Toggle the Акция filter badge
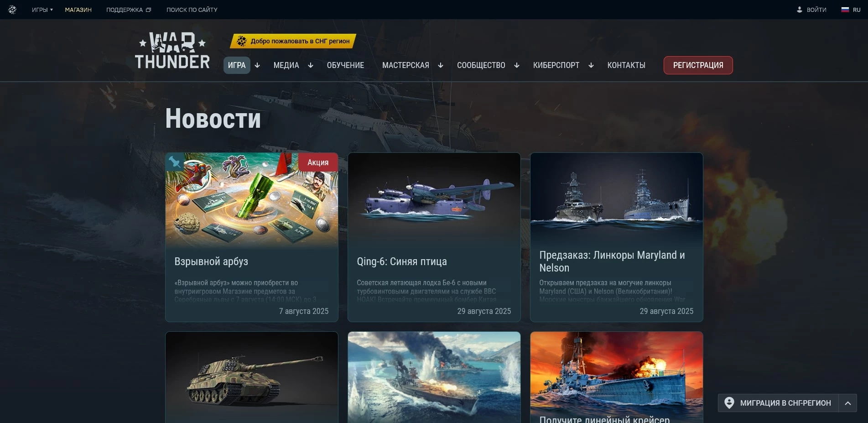The image size is (868, 423). [x=318, y=162]
